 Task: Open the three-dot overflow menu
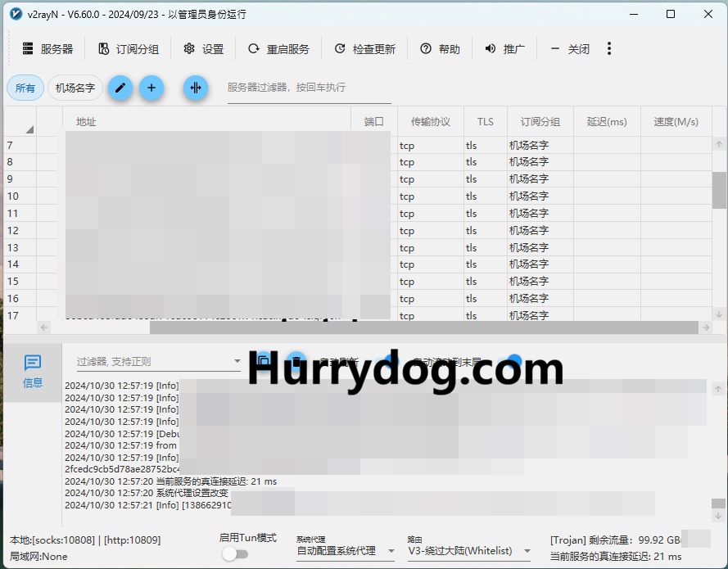(x=609, y=49)
